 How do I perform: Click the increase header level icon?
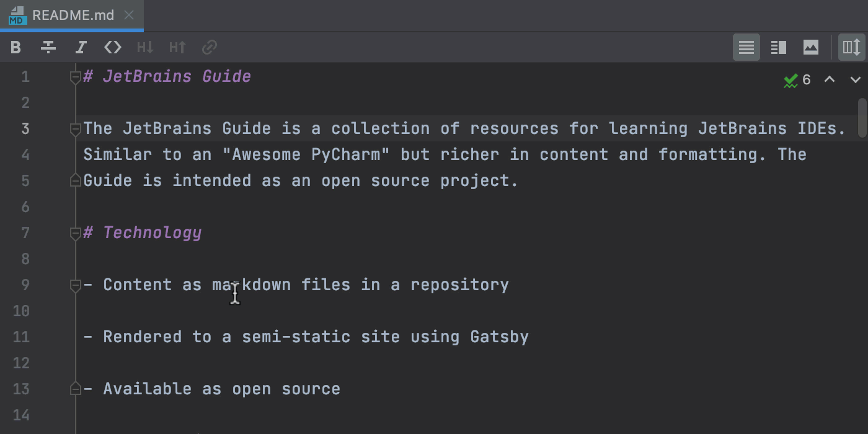[x=177, y=47]
